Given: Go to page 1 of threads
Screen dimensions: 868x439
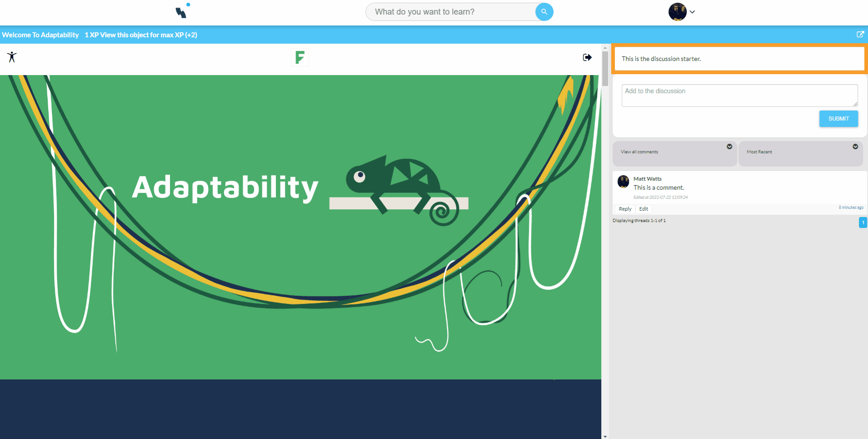Looking at the screenshot, I should coord(863,222).
